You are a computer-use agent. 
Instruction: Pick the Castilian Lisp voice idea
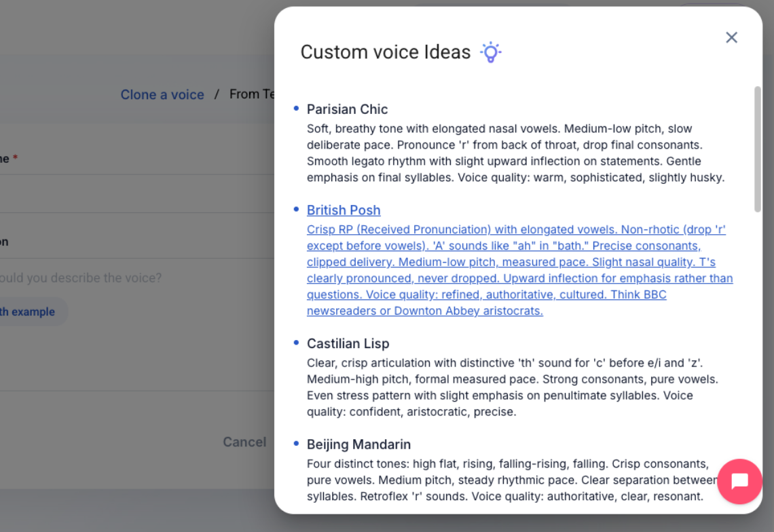click(348, 343)
